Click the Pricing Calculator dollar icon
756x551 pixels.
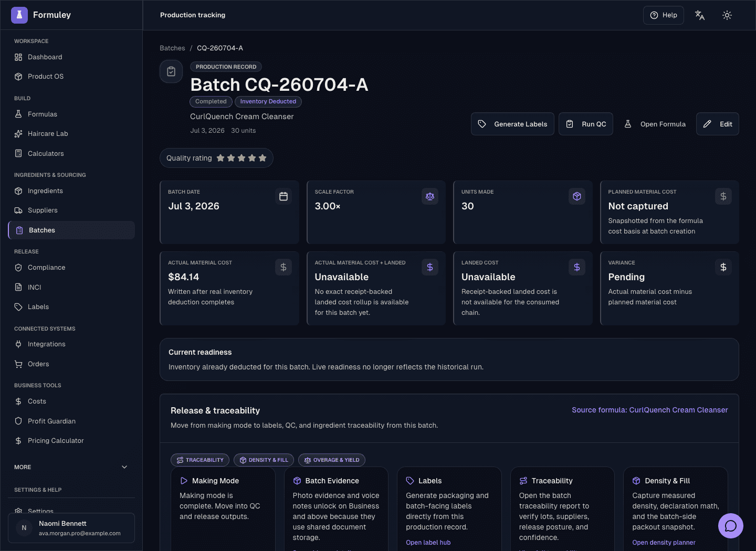(x=18, y=441)
